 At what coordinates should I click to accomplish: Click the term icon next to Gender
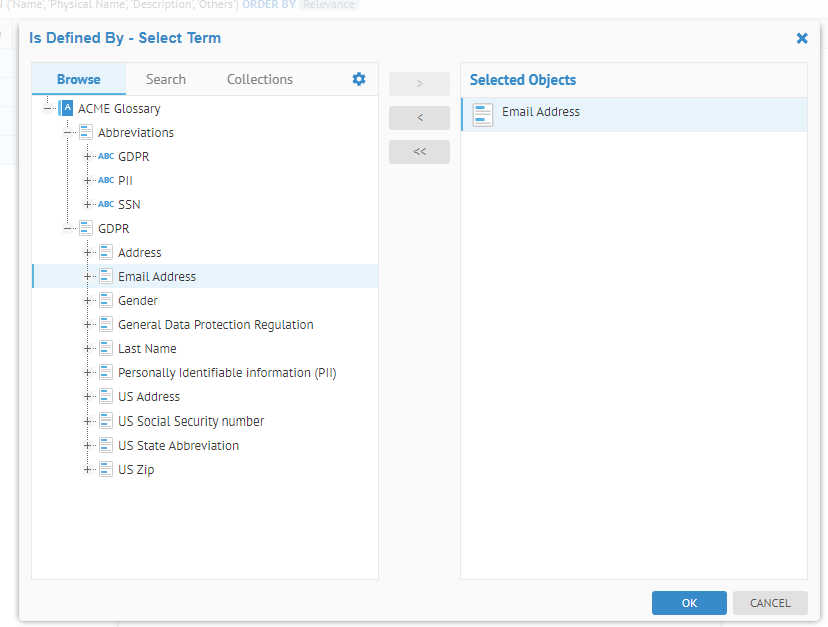[106, 301]
